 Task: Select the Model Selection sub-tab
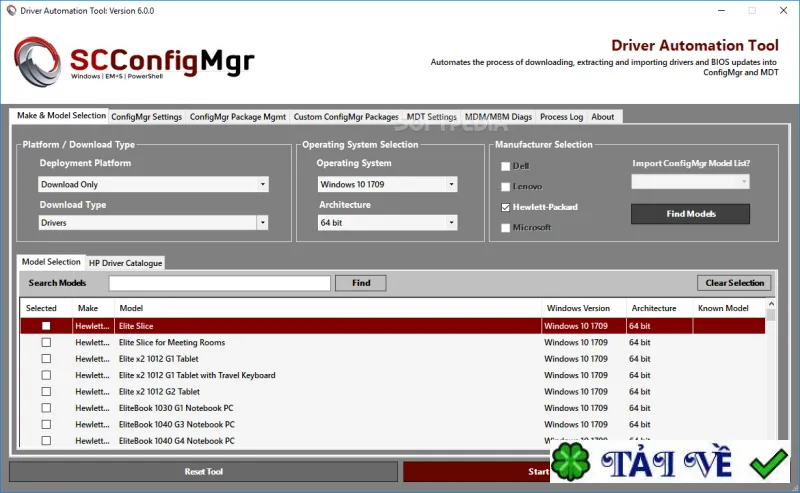51,262
